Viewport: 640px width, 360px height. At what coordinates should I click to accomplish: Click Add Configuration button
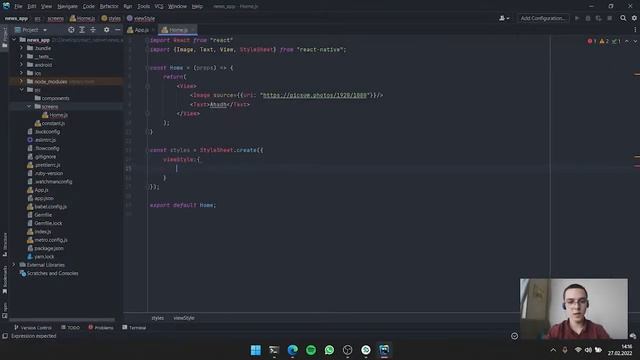543,18
